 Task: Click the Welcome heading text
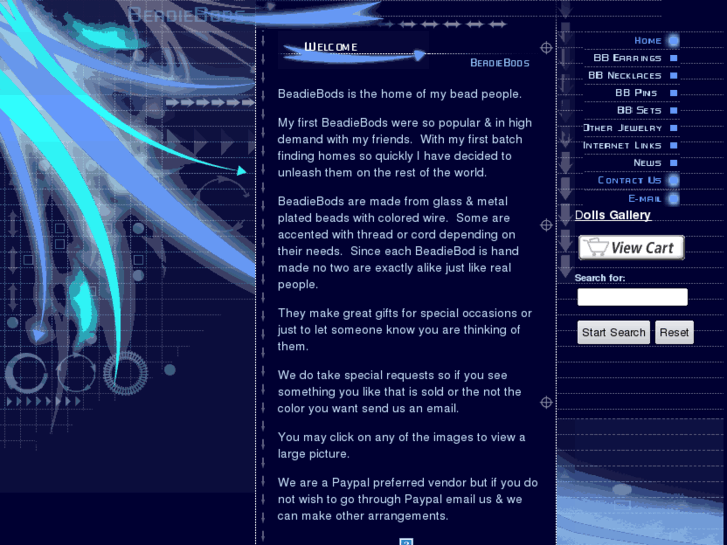tap(331, 47)
